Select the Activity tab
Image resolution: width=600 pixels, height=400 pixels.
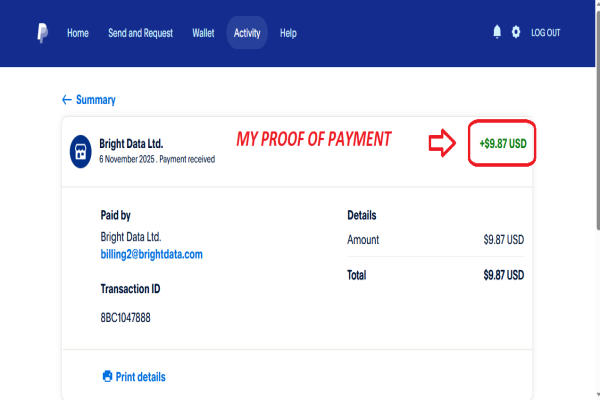click(x=247, y=33)
